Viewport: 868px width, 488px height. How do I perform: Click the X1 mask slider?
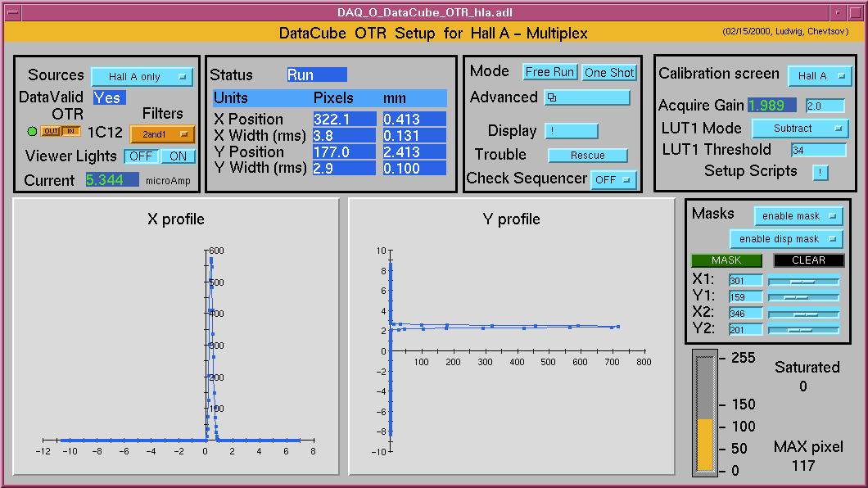coord(803,281)
